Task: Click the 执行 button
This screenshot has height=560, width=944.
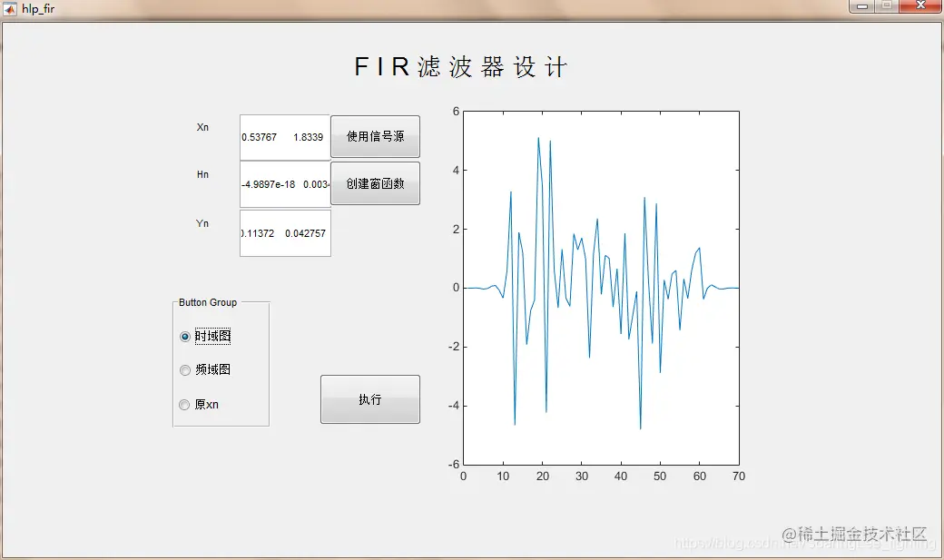Action: pos(370,399)
